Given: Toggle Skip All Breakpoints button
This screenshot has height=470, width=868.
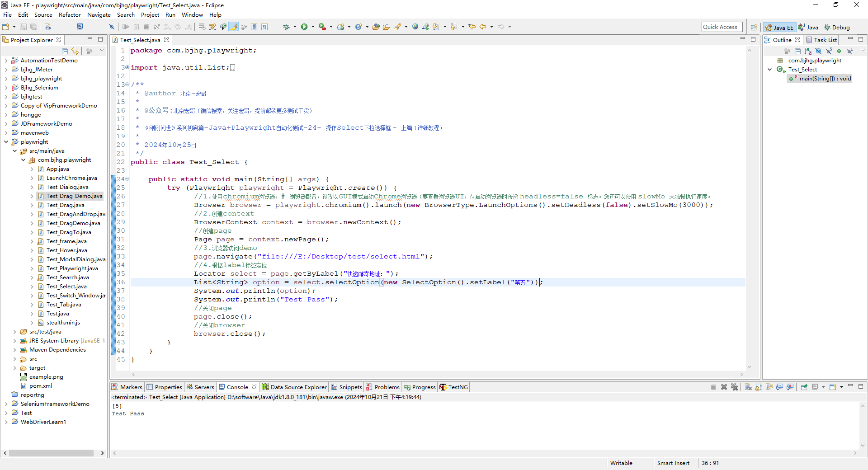Looking at the screenshot, I should 112,27.
